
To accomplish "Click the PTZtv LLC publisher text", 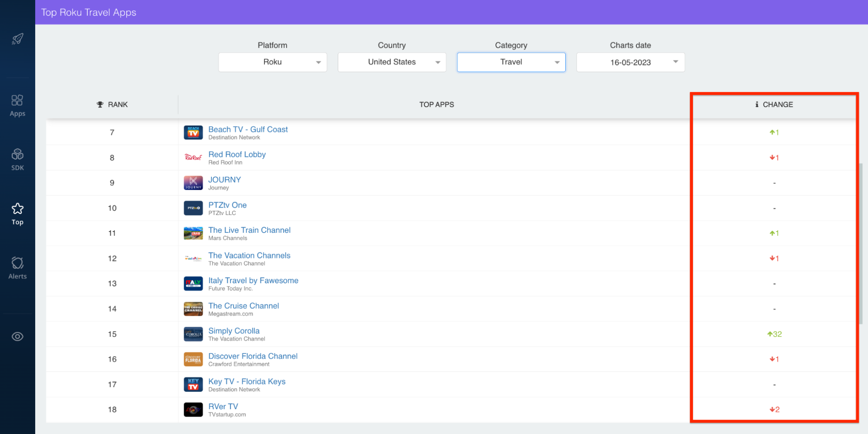I will click(222, 213).
